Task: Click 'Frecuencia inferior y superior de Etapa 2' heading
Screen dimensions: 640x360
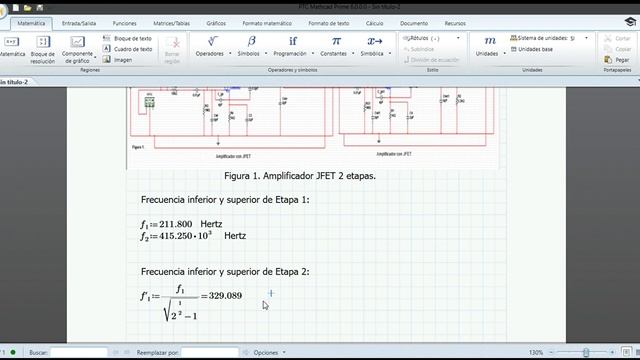Action: pyautogui.click(x=225, y=272)
